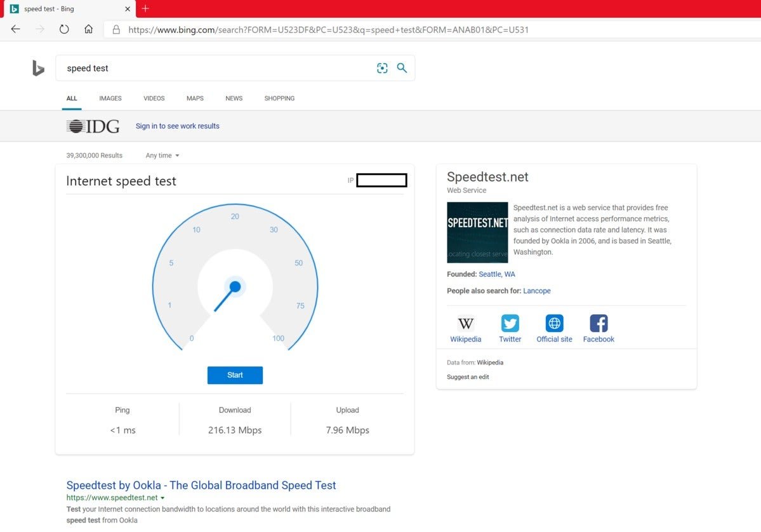Open Speedtest by Ookla result title
The image size is (761, 532).
pos(201,485)
